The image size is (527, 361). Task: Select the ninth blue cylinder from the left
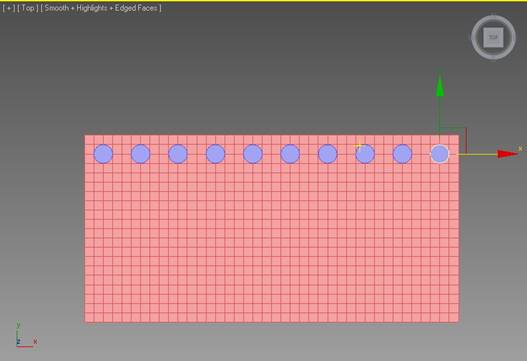coord(402,154)
